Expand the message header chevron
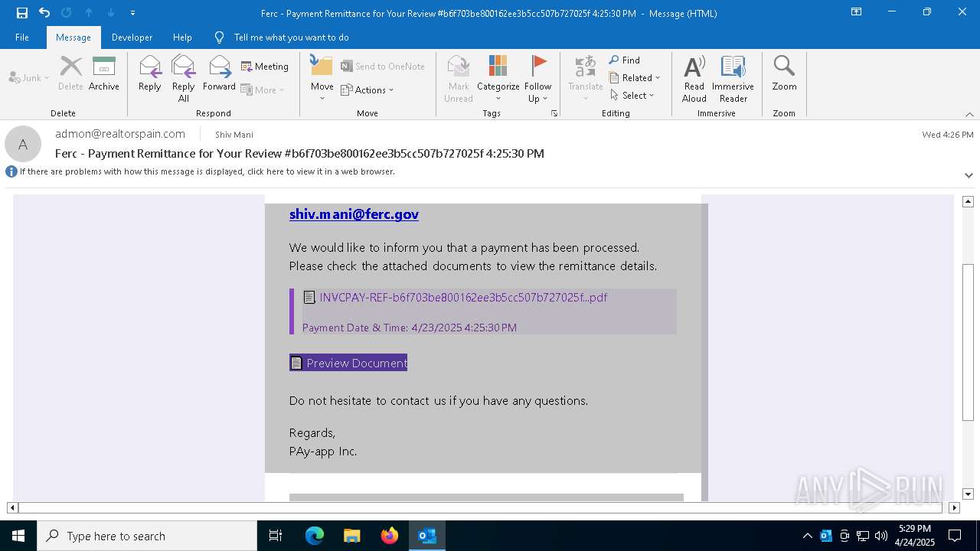The width and height of the screenshot is (980, 551). pos(969,175)
